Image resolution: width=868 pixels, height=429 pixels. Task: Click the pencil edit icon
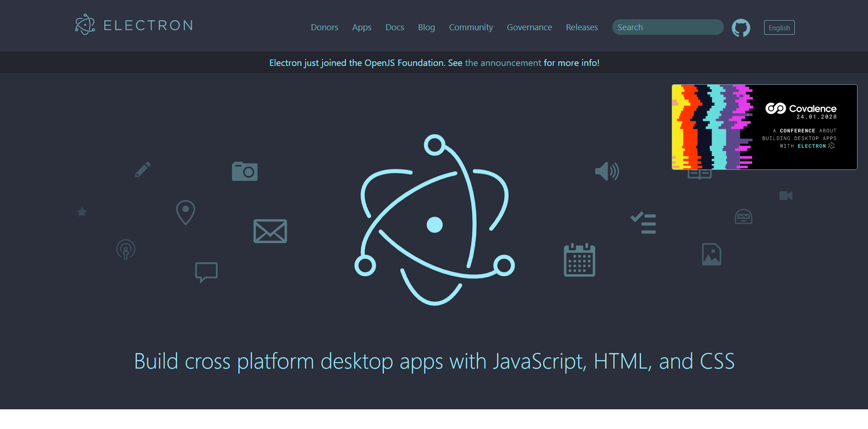coord(143,169)
